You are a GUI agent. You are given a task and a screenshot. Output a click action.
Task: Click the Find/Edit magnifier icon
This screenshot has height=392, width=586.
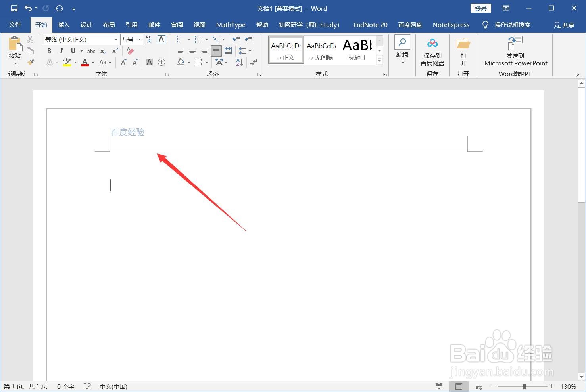(402, 42)
